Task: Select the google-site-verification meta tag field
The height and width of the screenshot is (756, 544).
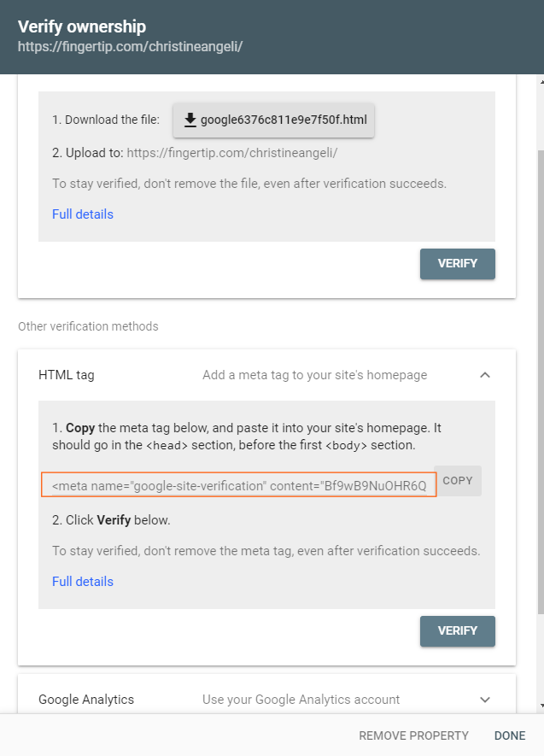Action: [x=239, y=484]
